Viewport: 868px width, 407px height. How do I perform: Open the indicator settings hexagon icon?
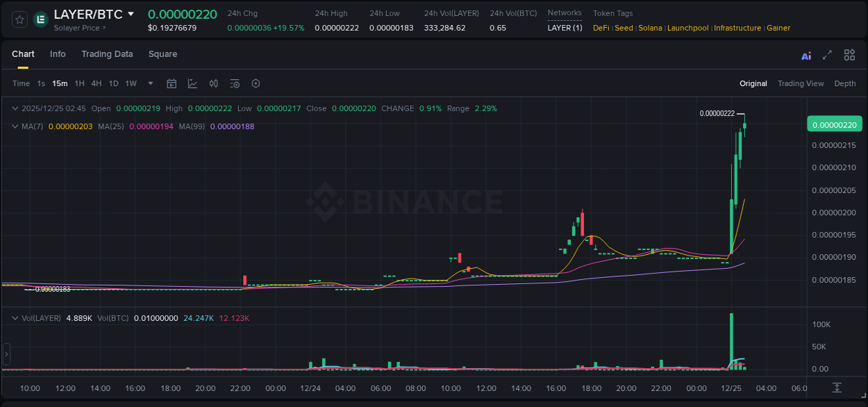pos(256,83)
